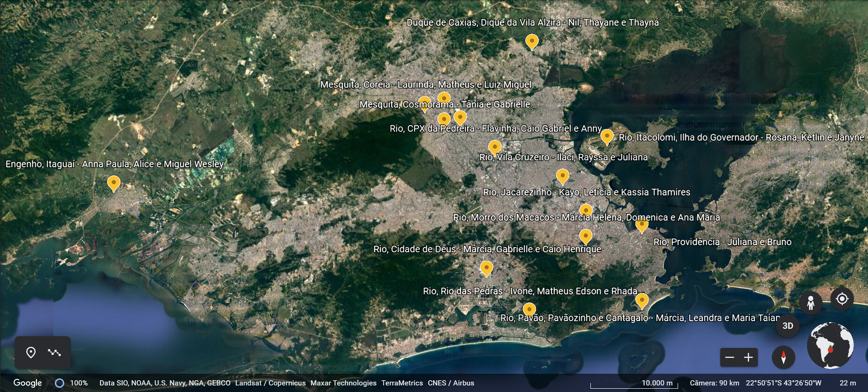Click the mini globe overview
Viewport: 868px width, 392px height.
click(x=830, y=346)
